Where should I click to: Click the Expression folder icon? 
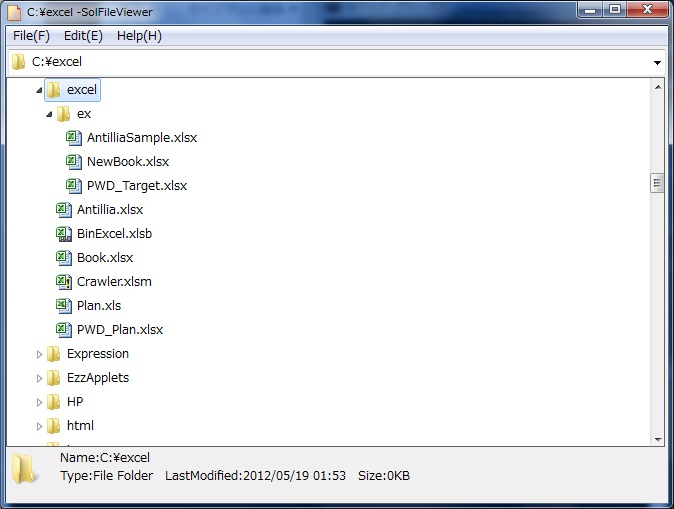[53, 354]
